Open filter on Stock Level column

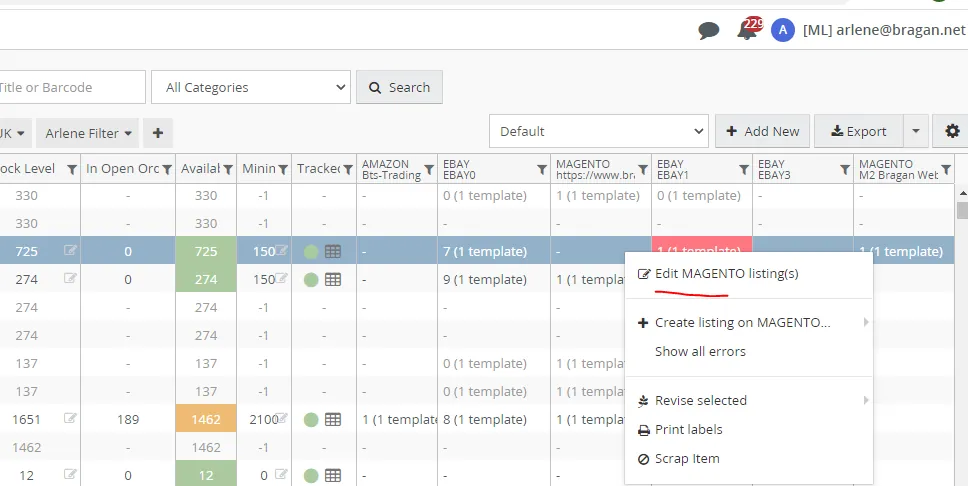(72, 169)
